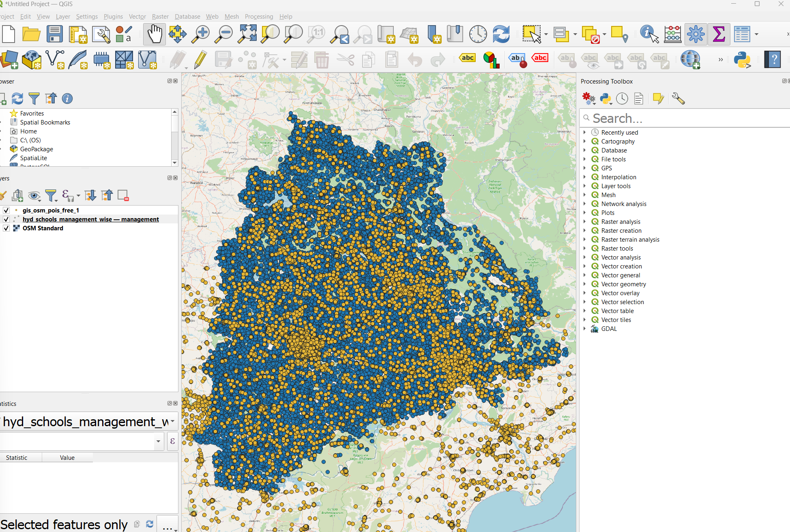790x532 pixels.
Task: Click the red-bordered abc label highlight tool
Action: [540, 58]
